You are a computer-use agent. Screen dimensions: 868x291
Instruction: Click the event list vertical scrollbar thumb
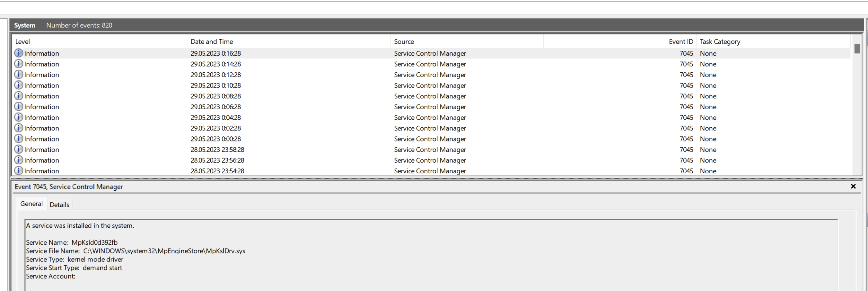857,49
